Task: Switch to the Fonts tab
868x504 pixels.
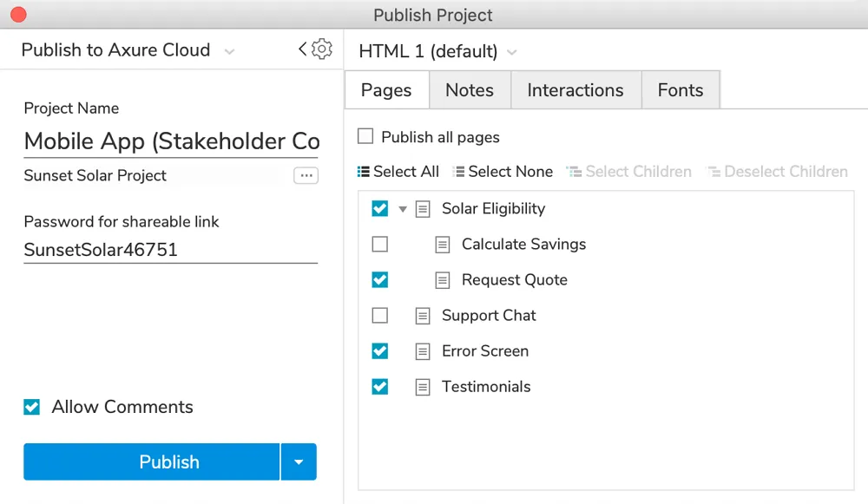Action: tap(681, 90)
